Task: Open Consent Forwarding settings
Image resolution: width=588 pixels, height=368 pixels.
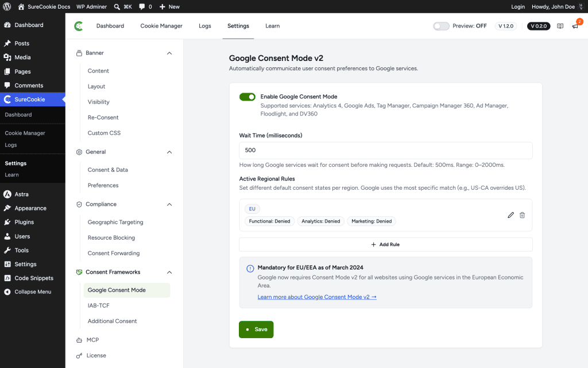Action: pos(114,254)
